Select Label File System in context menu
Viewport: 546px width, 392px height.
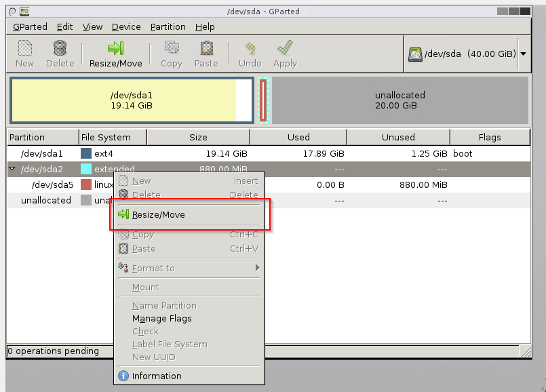pos(189,345)
